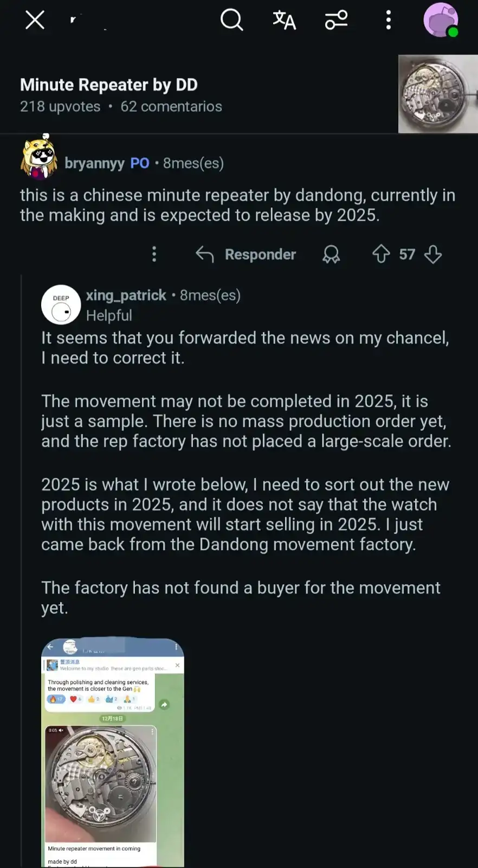Open the bryannyy username profile
478x868 pixels.
[x=94, y=163]
